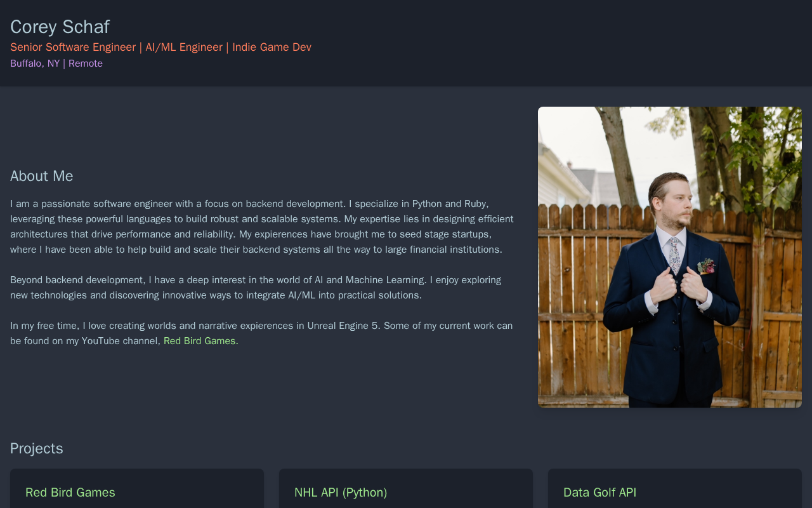Select the Data Golf API project card body
Image resolution: width=812 pixels, height=508 pixels.
675,488
